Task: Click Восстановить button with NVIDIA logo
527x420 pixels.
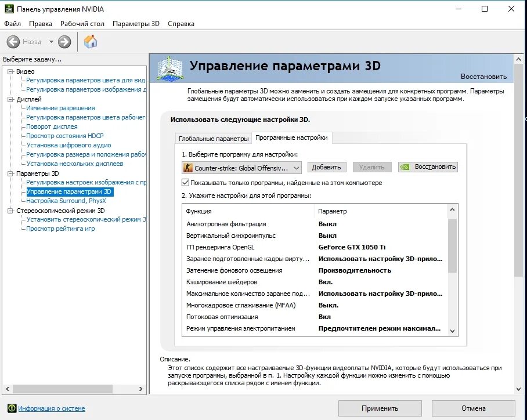Action: point(428,167)
